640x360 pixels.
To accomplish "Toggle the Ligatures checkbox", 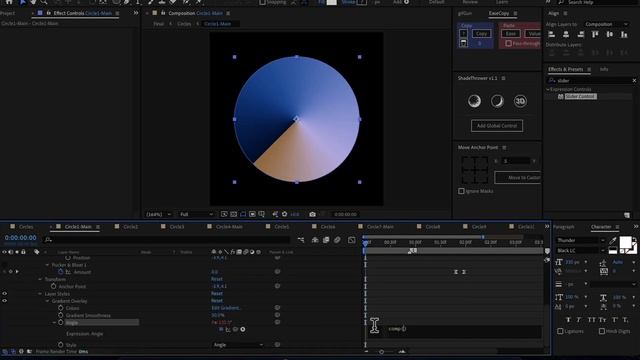I will pos(560,331).
